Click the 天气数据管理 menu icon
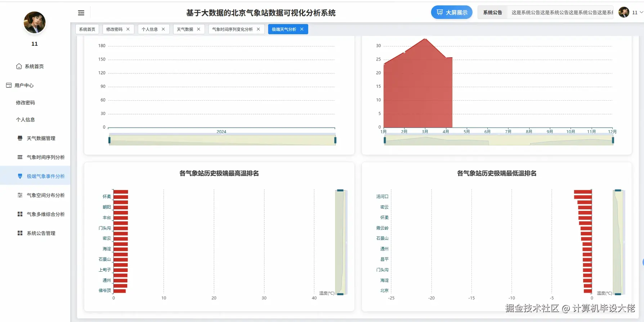644x322 pixels. (x=20, y=138)
